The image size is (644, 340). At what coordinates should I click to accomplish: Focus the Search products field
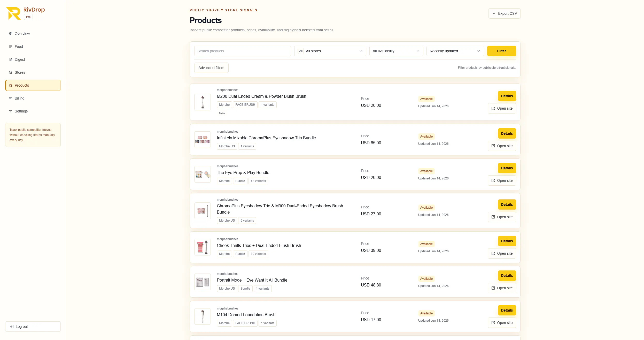point(243,51)
